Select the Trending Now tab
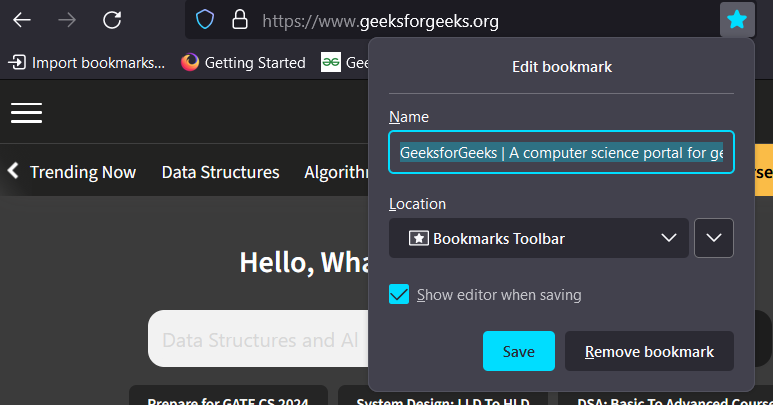 pos(83,172)
